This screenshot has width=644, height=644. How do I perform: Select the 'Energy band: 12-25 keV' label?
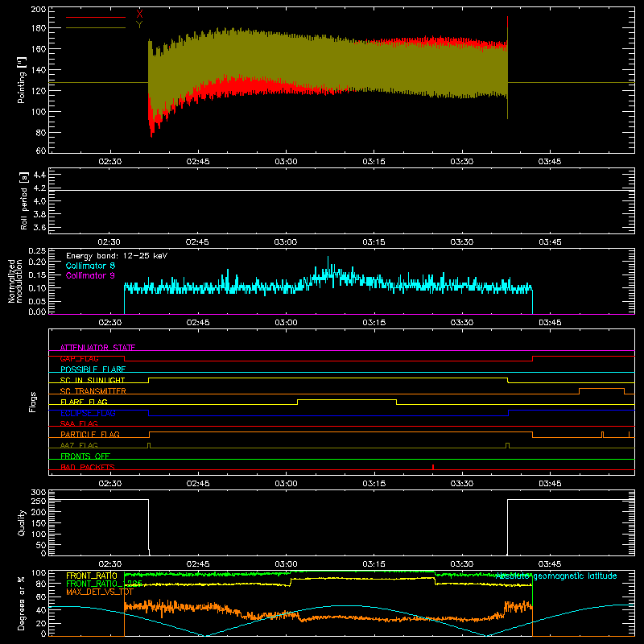click(x=117, y=256)
